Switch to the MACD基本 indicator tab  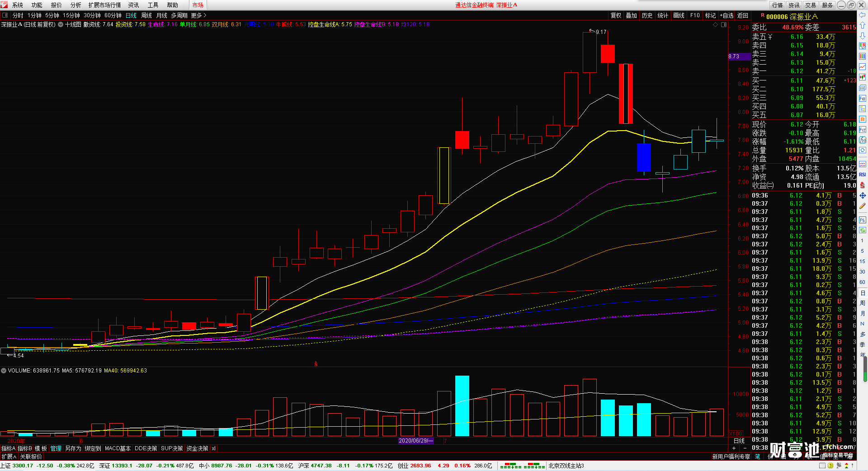point(118,448)
